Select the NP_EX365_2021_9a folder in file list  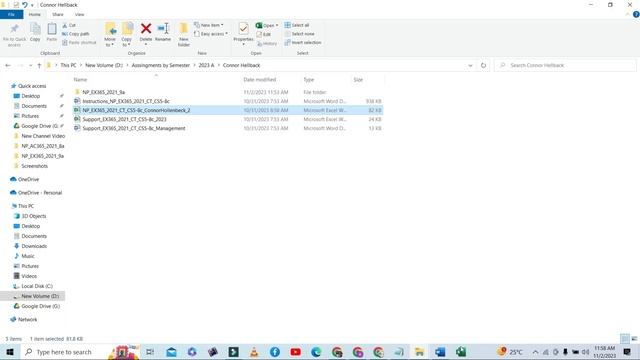click(104, 92)
